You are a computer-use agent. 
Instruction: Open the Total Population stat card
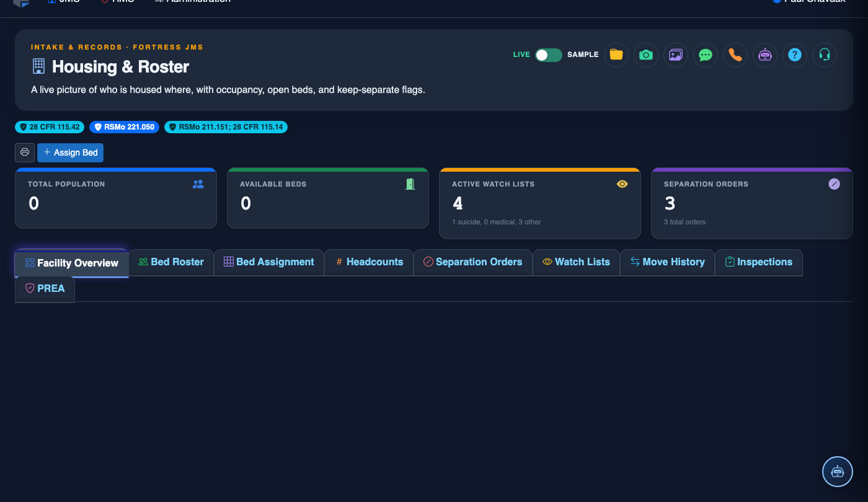tap(116, 198)
